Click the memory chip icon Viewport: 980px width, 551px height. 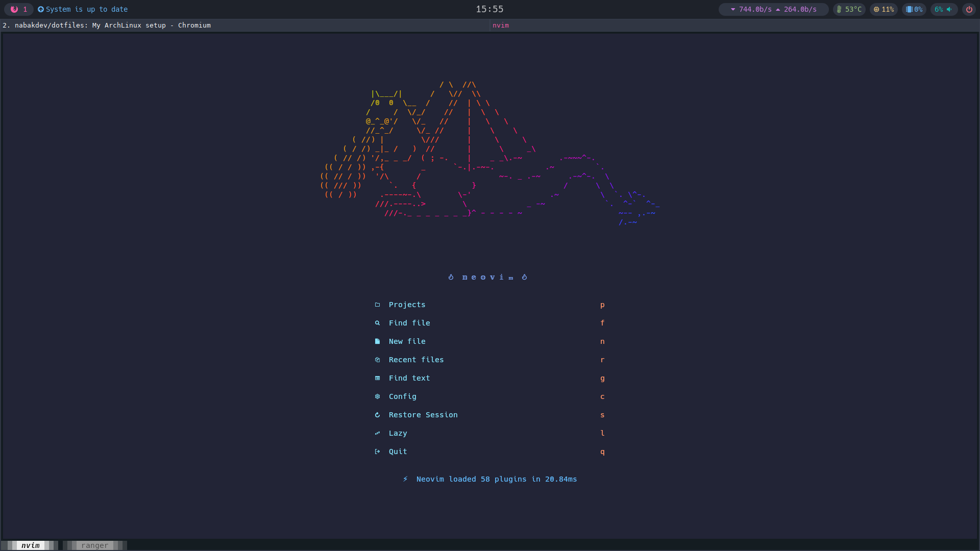click(909, 9)
